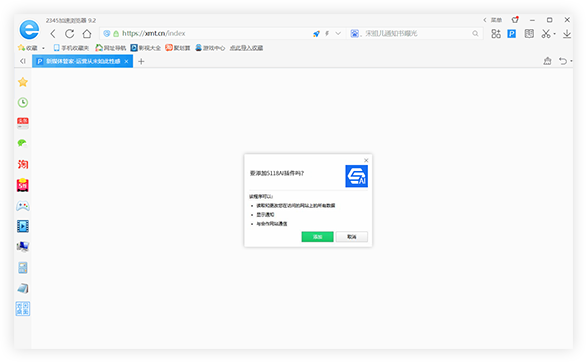Viewport: 586px width, 362px height.
Task: Open sidebar film strip video icon
Action: click(23, 226)
